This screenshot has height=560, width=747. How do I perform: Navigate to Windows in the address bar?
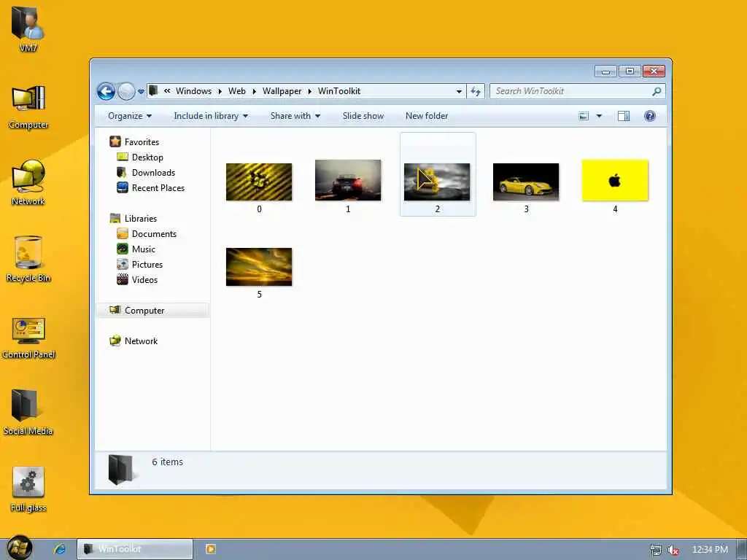click(x=193, y=91)
